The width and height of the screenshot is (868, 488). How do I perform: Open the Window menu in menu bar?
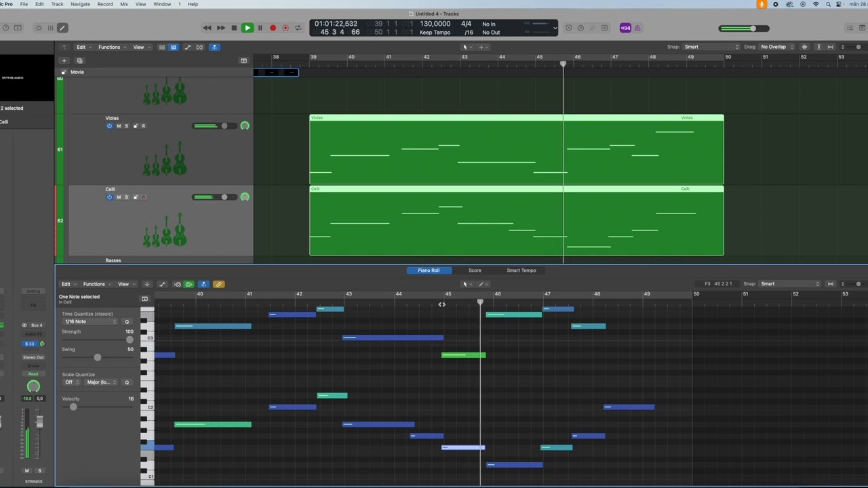pos(162,4)
